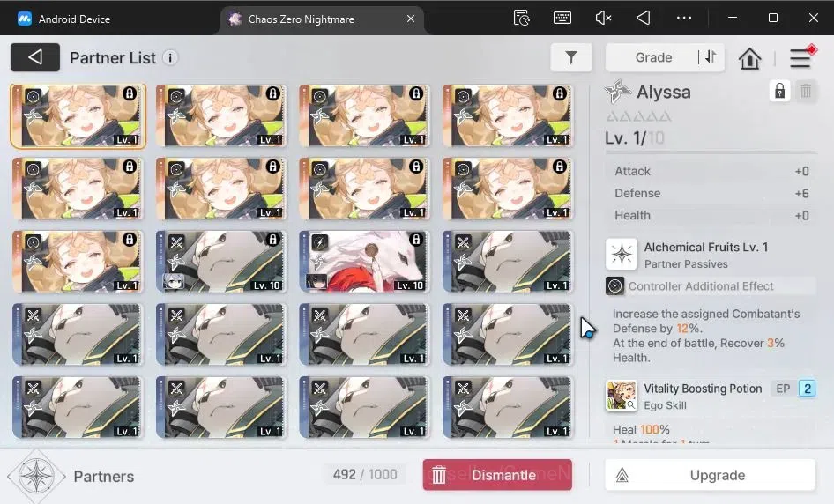
Task: Click the Lv. 1/10 level text
Action: point(635,138)
